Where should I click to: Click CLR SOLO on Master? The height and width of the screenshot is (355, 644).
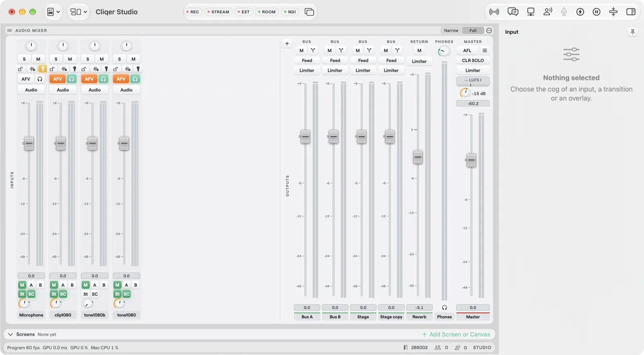coord(473,60)
